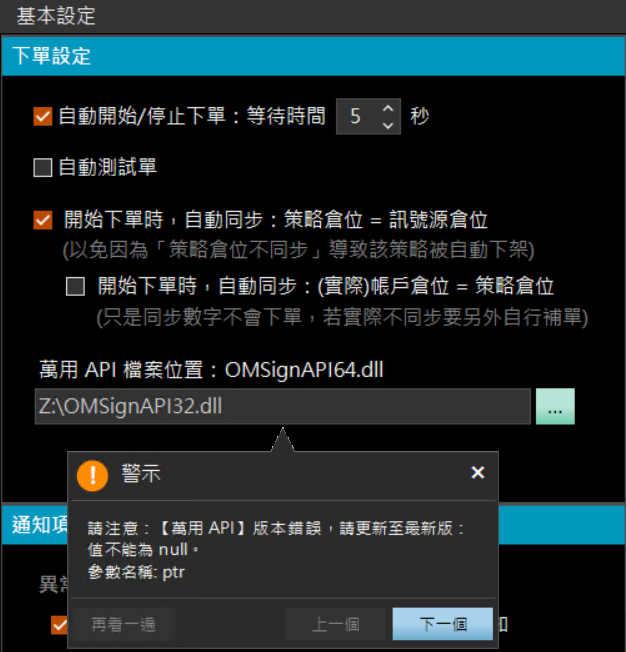This screenshot has width=626, height=652.
Task: Close the 警示 warning popup
Action: pos(478,472)
